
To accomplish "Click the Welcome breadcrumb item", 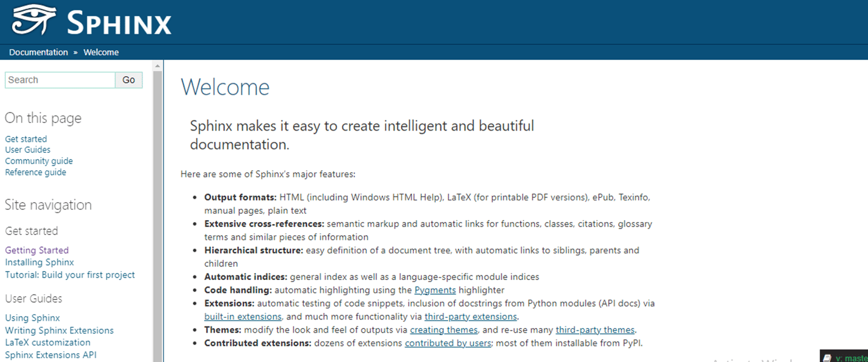I will [x=101, y=52].
